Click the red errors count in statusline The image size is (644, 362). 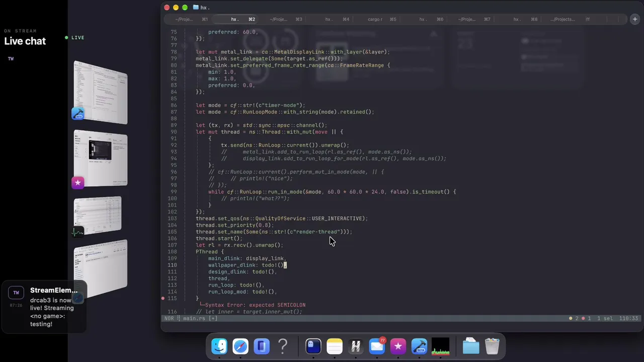587,318
